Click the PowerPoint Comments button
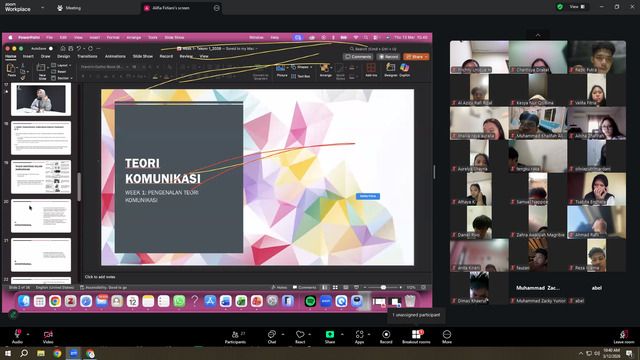This screenshot has width=640, height=360. (x=358, y=57)
